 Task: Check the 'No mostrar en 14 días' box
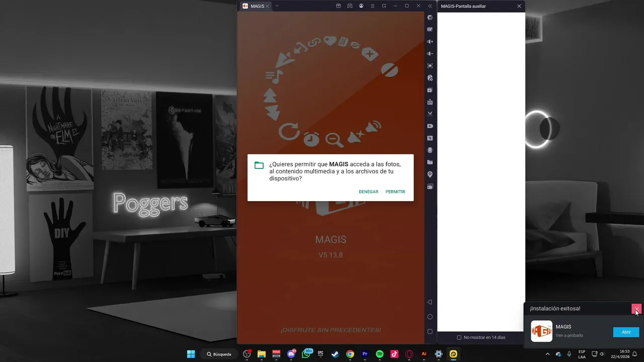coord(459,337)
